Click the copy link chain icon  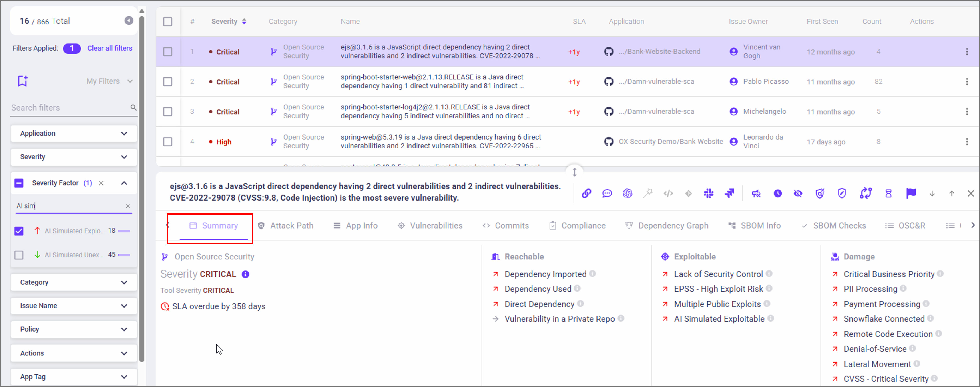(586, 194)
